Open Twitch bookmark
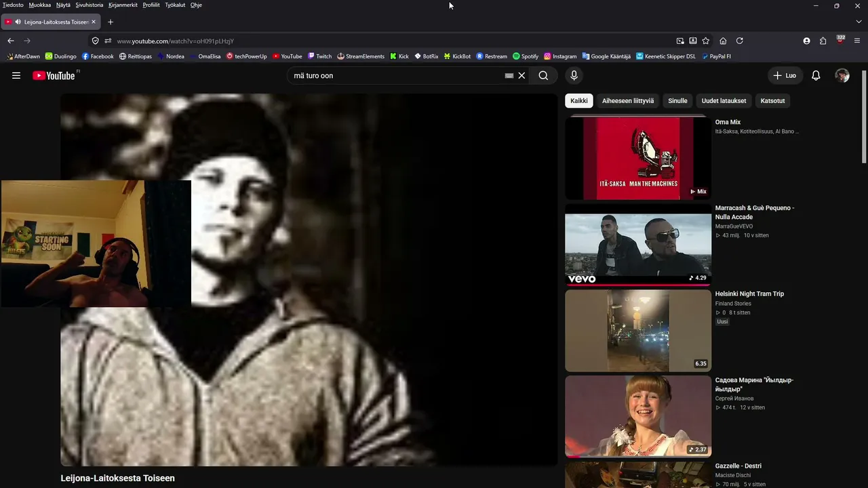 320,56
